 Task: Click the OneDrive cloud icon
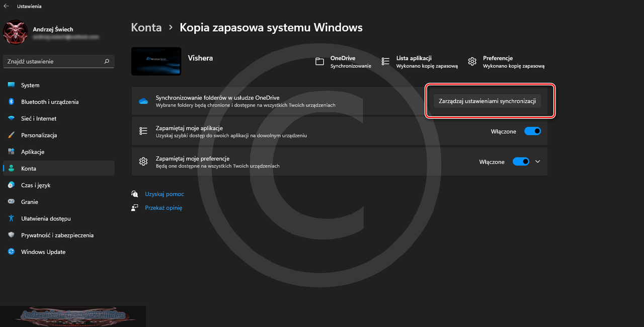[143, 101]
